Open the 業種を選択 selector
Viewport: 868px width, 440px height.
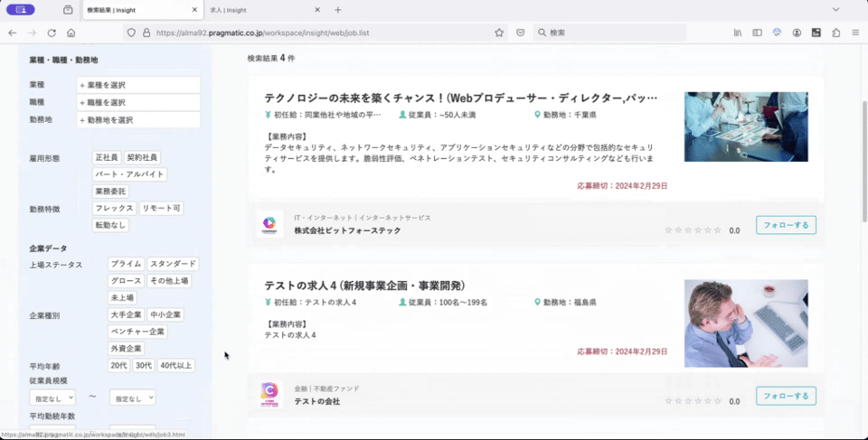tap(138, 85)
